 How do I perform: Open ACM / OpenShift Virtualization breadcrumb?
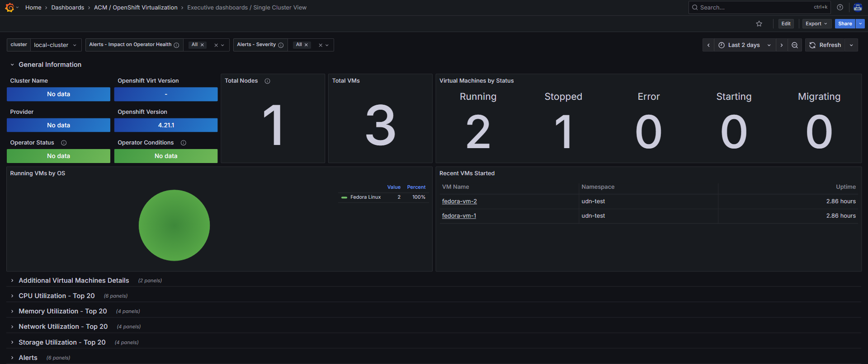click(136, 8)
